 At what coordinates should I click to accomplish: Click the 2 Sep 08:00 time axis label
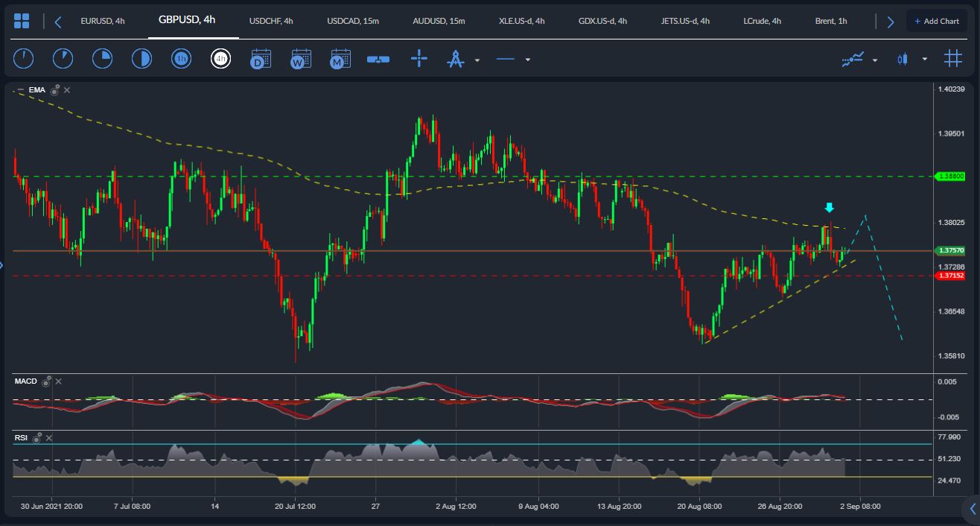tap(860, 507)
